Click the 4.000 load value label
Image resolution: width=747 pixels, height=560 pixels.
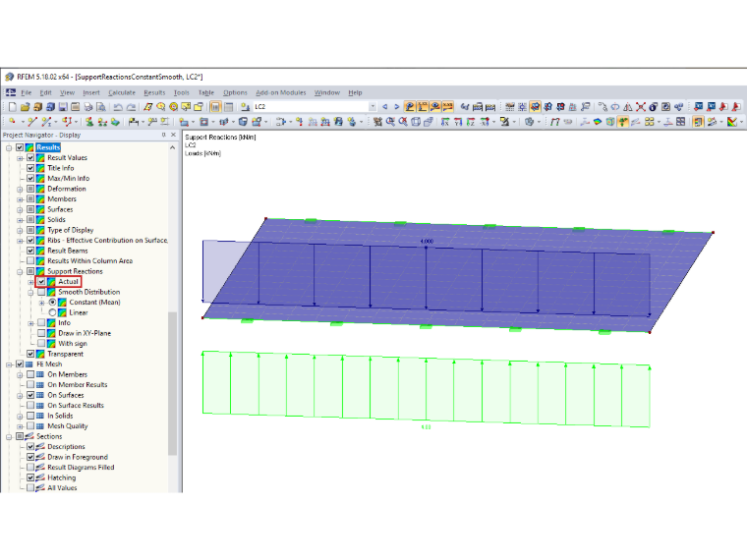coord(427,242)
